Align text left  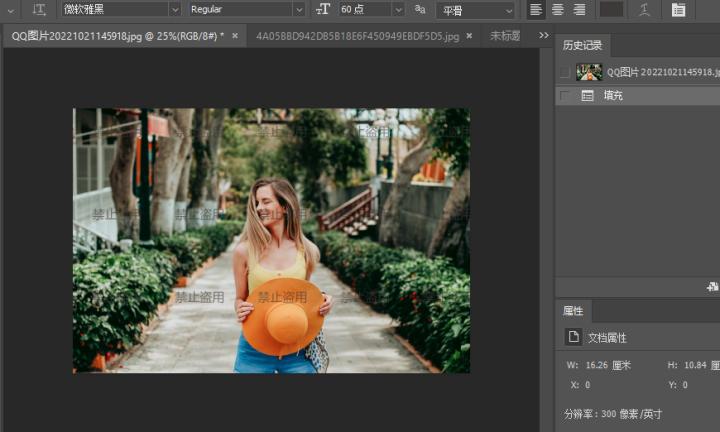536,9
